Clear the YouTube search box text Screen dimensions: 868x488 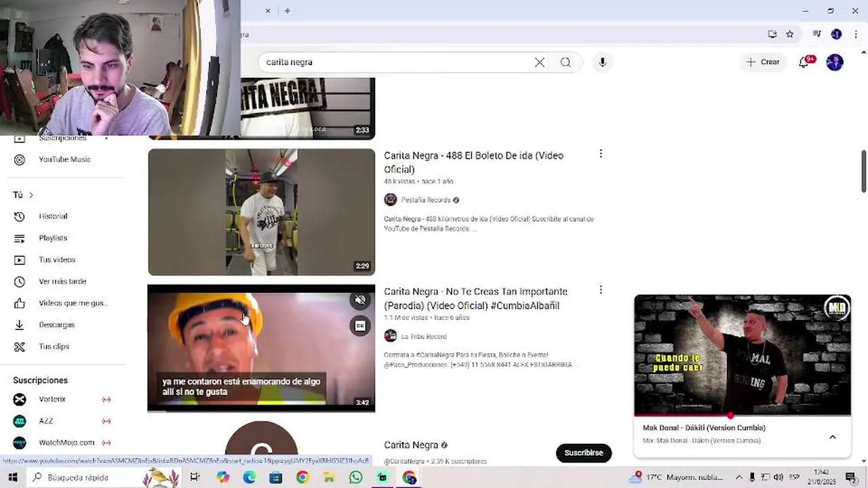tap(540, 62)
